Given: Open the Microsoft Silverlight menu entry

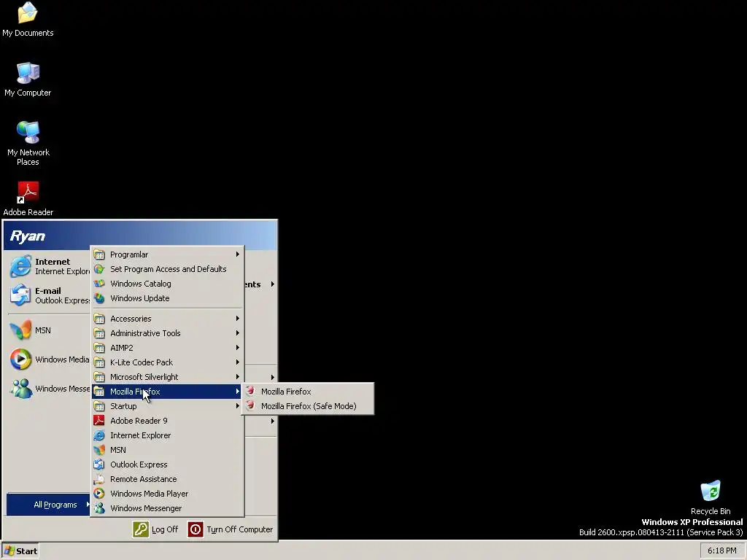Looking at the screenshot, I should pos(168,377).
